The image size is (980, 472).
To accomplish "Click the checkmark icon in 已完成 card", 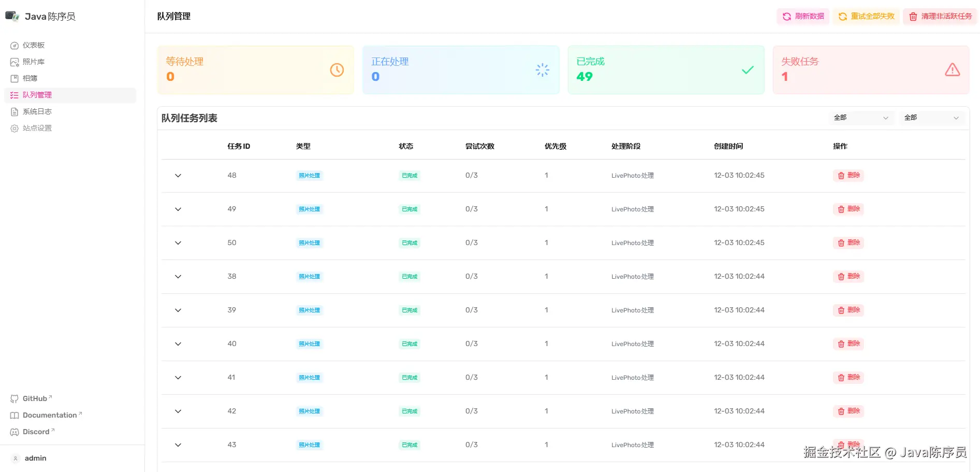I will 748,70.
